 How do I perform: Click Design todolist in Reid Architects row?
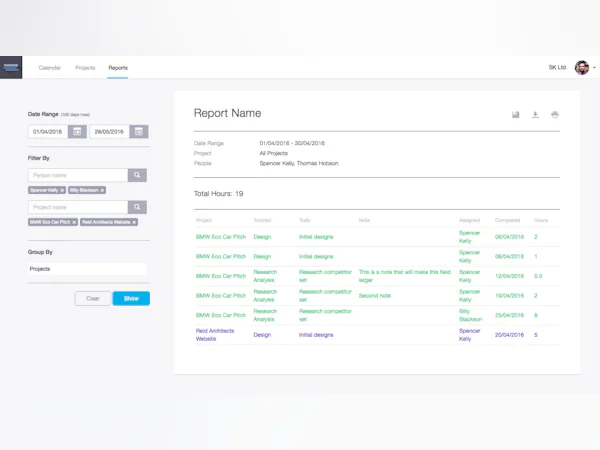(x=262, y=335)
